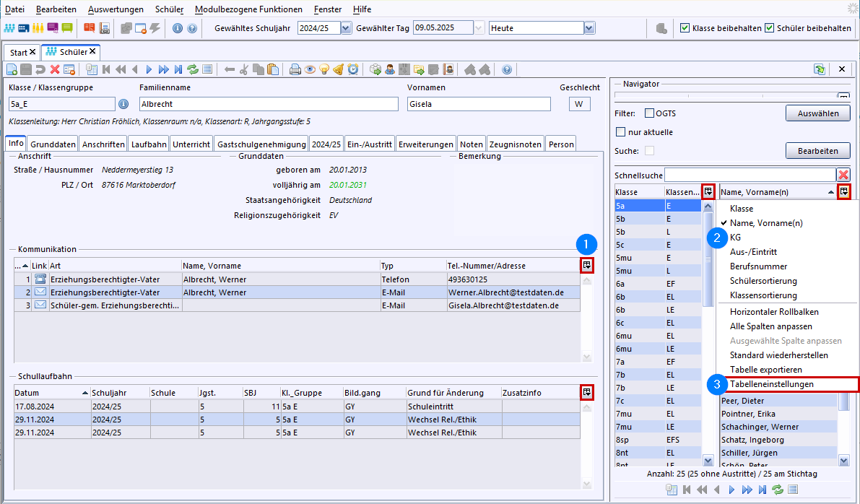The image size is (860, 504).
Task: Jump to the last record in Schüler toolbar
Action: coord(178,69)
